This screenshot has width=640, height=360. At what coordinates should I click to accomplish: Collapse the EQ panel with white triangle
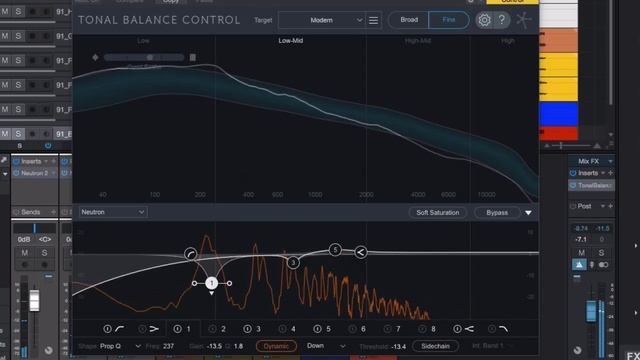click(x=528, y=213)
